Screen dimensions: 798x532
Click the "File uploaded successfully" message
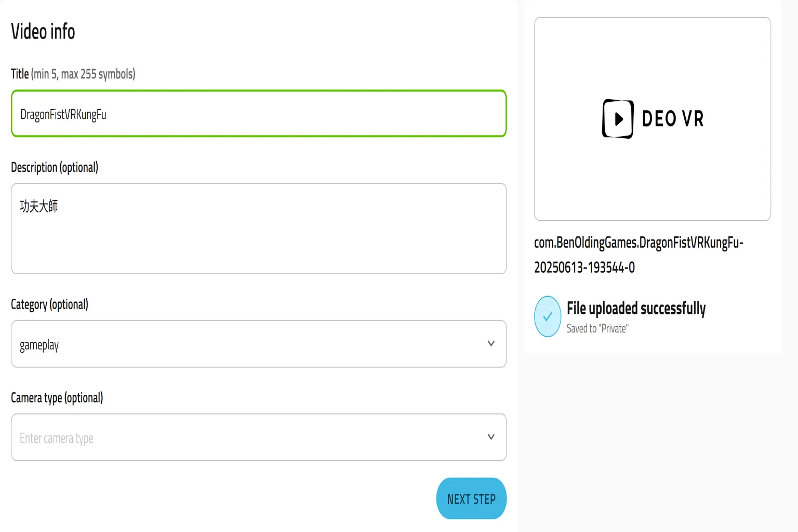click(636, 308)
